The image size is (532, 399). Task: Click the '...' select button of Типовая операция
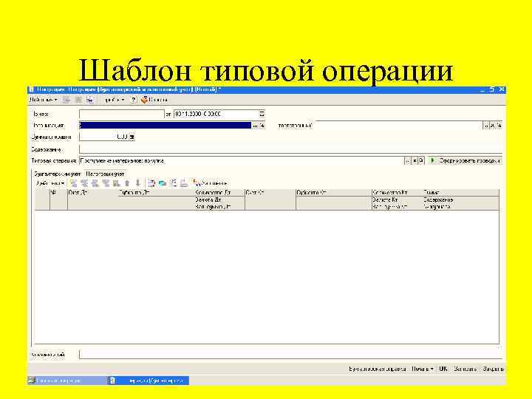click(x=407, y=161)
